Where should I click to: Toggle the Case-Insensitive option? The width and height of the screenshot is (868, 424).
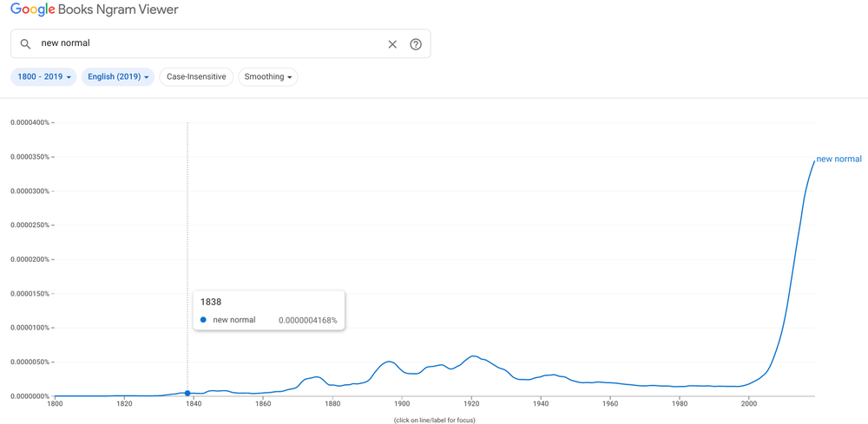pos(196,77)
